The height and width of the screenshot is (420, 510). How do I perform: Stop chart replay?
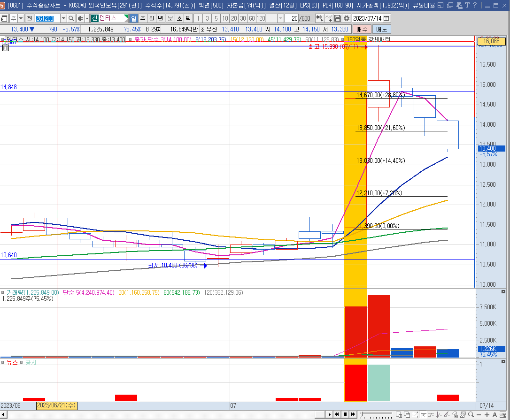point(345,414)
